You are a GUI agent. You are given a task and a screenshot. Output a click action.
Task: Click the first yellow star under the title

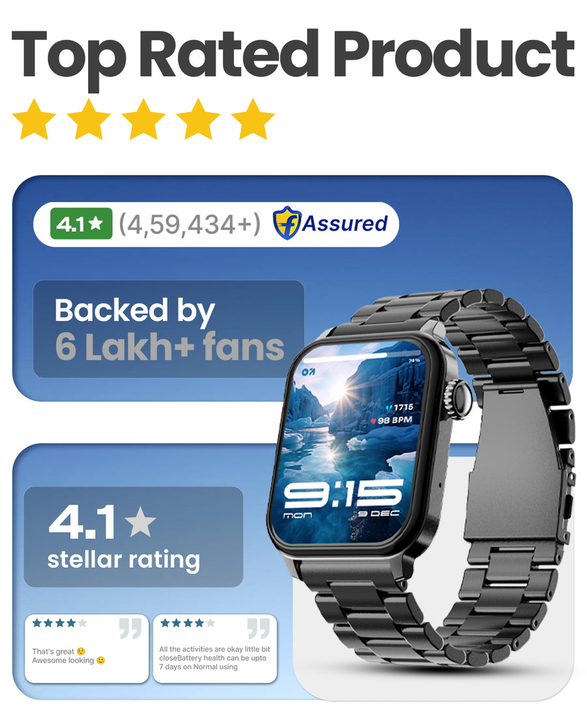pyautogui.click(x=34, y=119)
